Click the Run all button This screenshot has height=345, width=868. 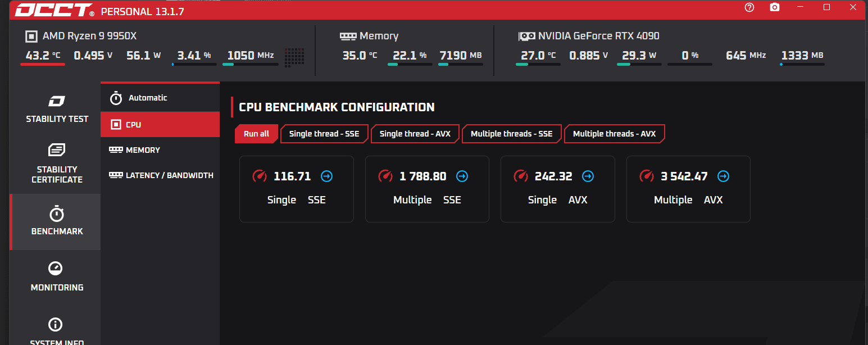click(256, 134)
